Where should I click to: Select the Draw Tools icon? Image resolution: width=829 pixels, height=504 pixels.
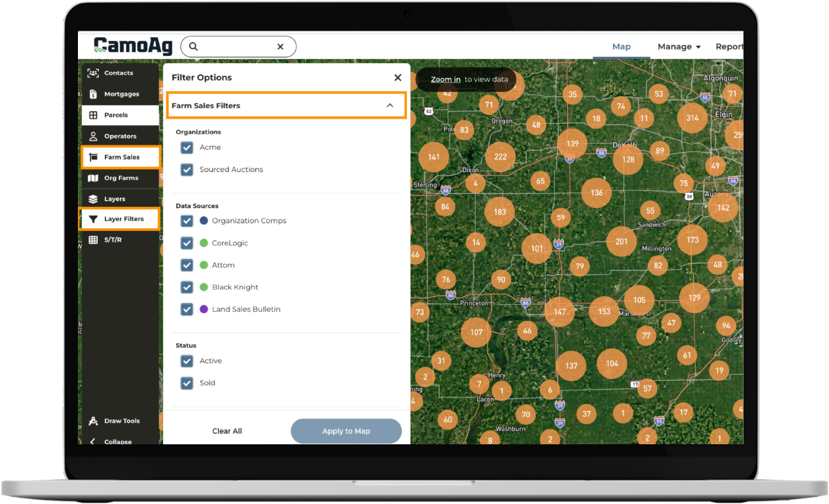pos(93,421)
